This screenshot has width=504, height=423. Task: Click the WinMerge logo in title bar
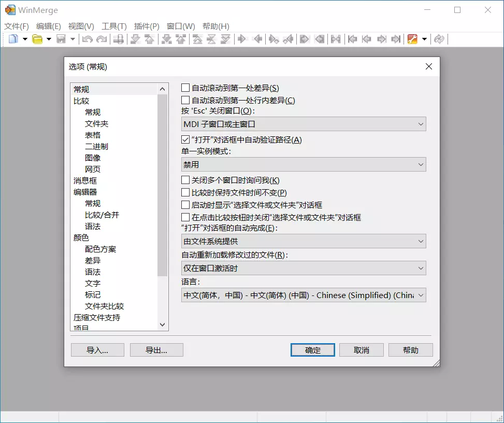pyautogui.click(x=10, y=10)
